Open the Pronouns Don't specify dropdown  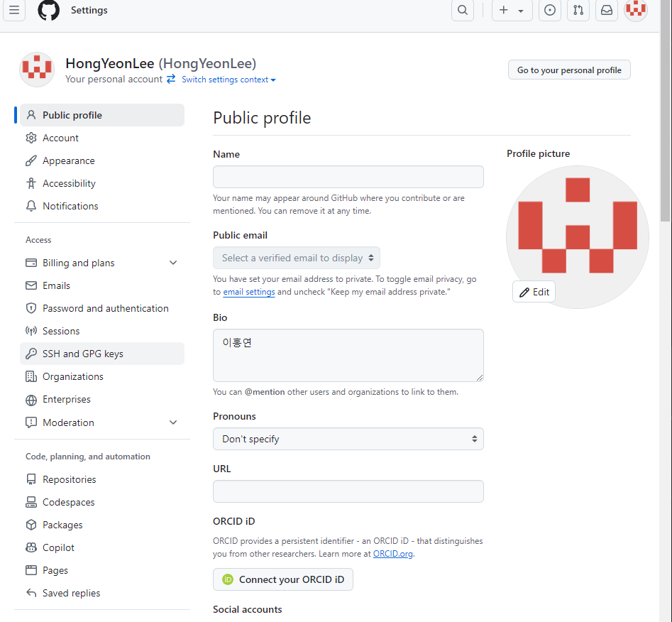[348, 439]
